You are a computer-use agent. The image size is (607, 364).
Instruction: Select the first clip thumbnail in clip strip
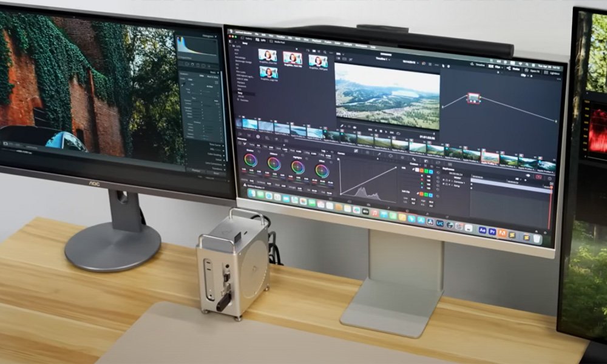pyautogui.click(x=250, y=124)
